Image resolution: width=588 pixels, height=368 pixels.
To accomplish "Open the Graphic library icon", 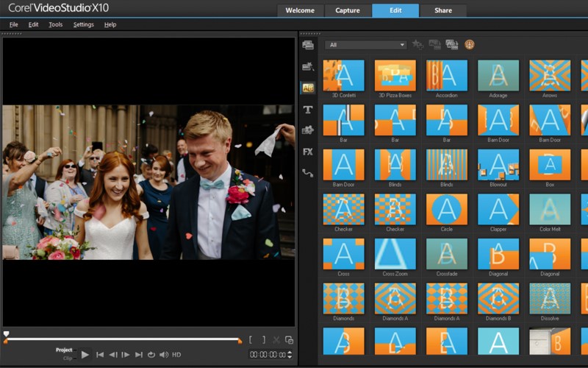I will click(x=308, y=130).
